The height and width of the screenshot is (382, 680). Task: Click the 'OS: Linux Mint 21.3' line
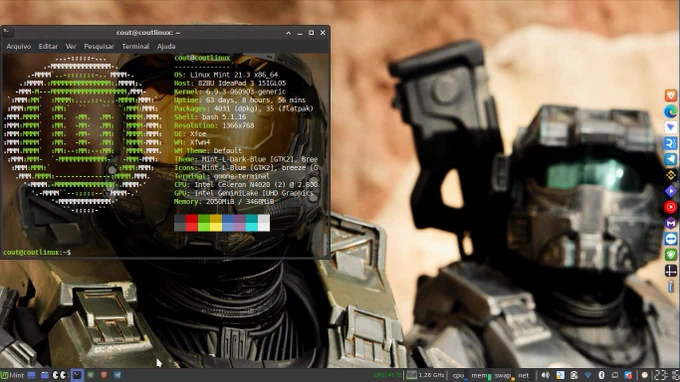(x=226, y=75)
